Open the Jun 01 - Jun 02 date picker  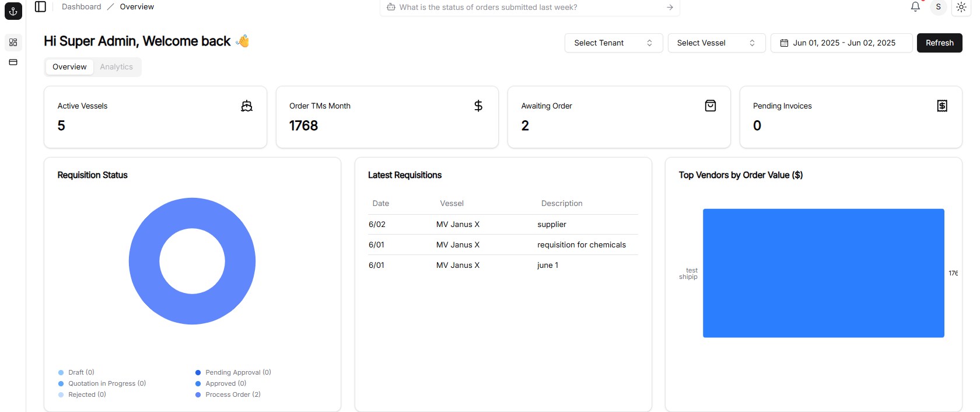(x=841, y=43)
